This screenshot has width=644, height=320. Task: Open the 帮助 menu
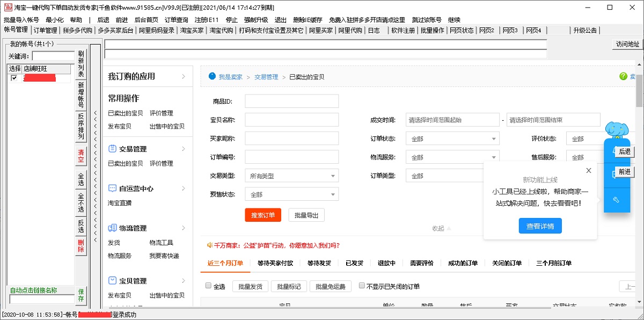click(x=76, y=20)
